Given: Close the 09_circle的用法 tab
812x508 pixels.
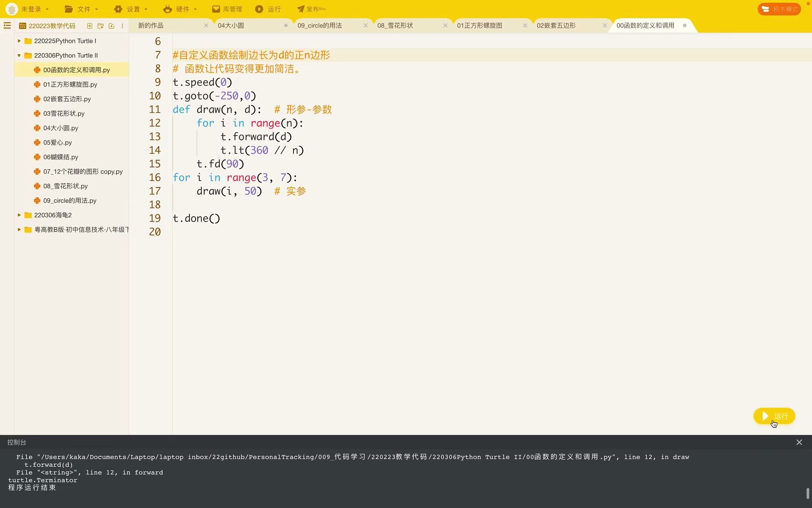Looking at the screenshot, I should coord(365,25).
